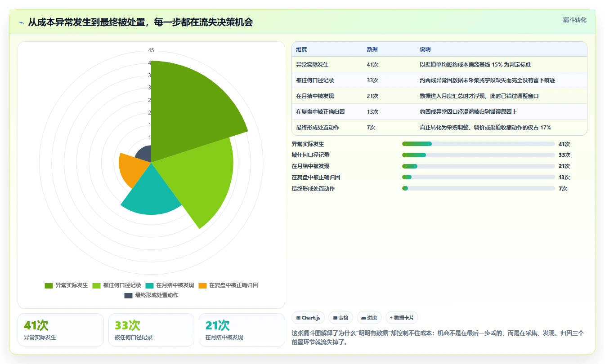Open the 33次 被任何口径记录 data card
The height and width of the screenshot is (364, 605).
pos(151,330)
